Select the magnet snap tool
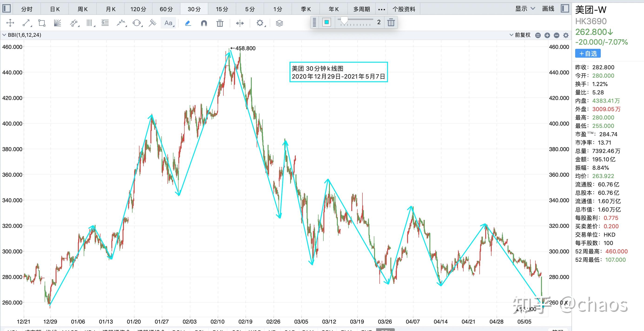 tap(204, 23)
